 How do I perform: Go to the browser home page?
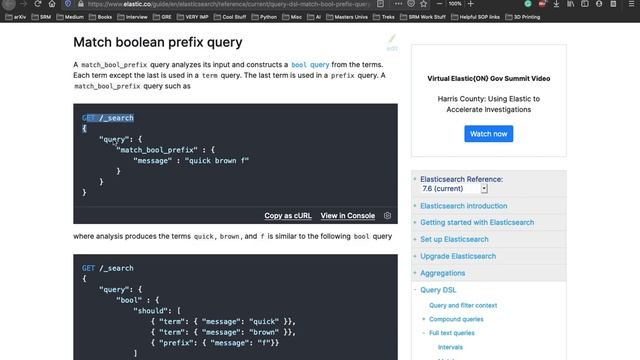tap(52, 4)
